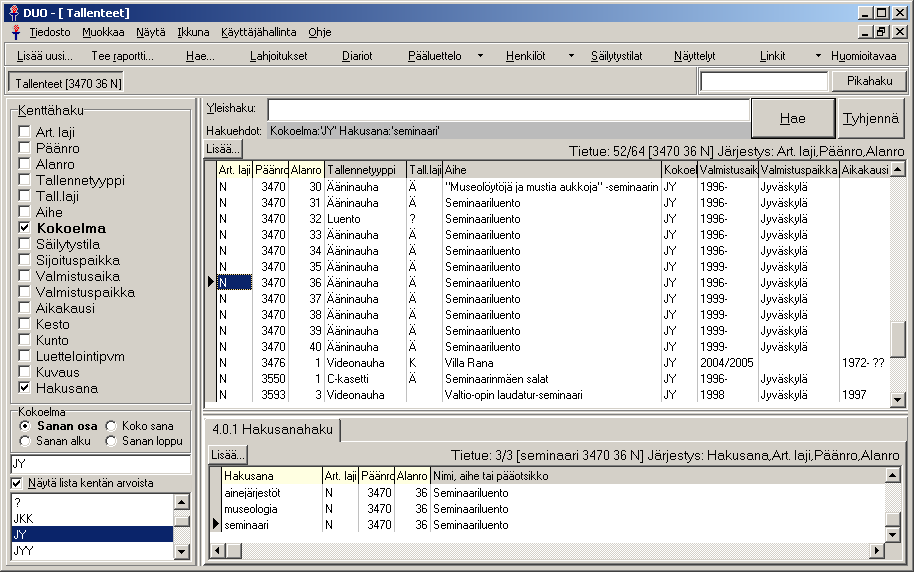Select the 4.0.1 Hakusanahaku tab
This screenshot has width=914, height=572.
[272, 429]
